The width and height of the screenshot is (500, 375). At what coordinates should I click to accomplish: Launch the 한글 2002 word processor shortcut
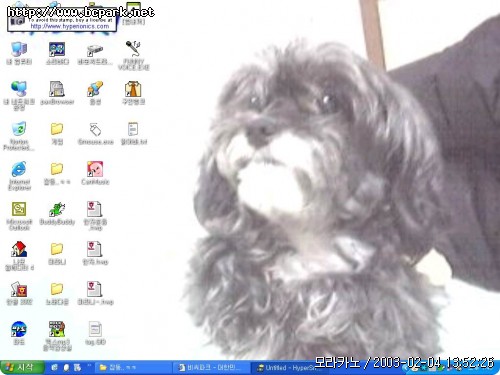(19, 293)
